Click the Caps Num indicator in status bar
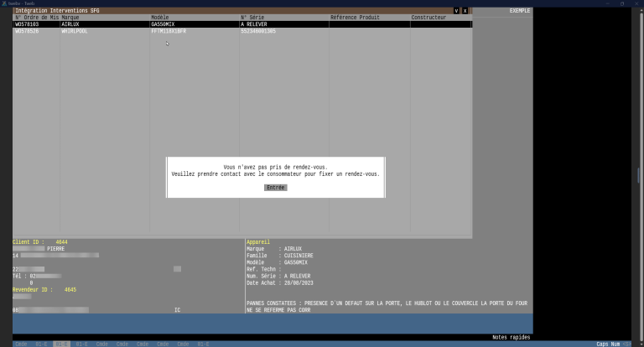The width and height of the screenshot is (644, 347). (x=608, y=344)
